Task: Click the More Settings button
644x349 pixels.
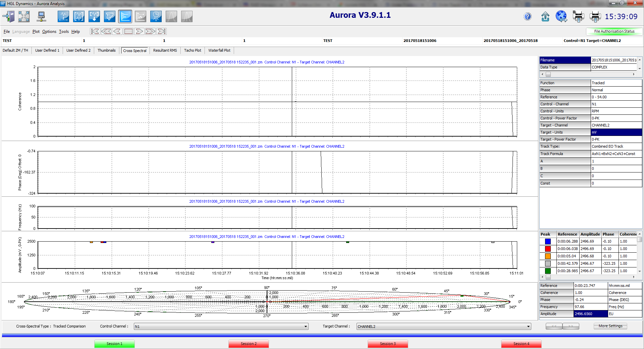Action: coord(610,326)
